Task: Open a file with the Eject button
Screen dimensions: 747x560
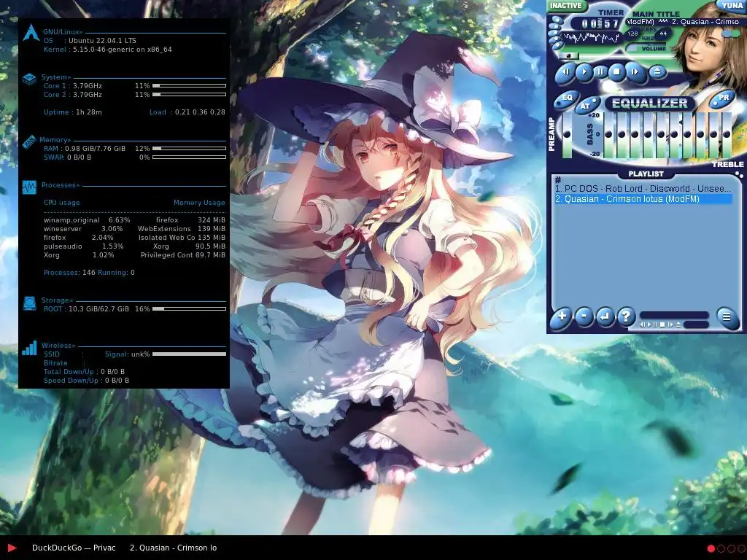Action: (657, 72)
